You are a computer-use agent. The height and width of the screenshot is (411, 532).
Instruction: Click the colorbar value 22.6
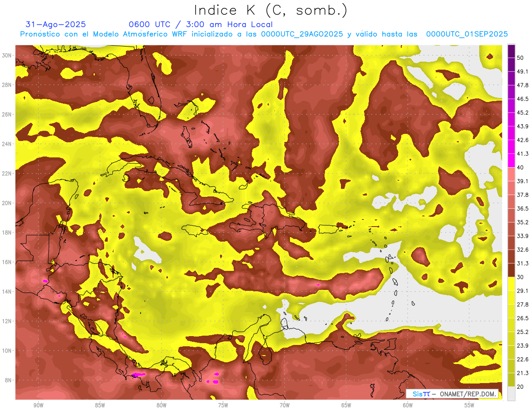point(522,360)
